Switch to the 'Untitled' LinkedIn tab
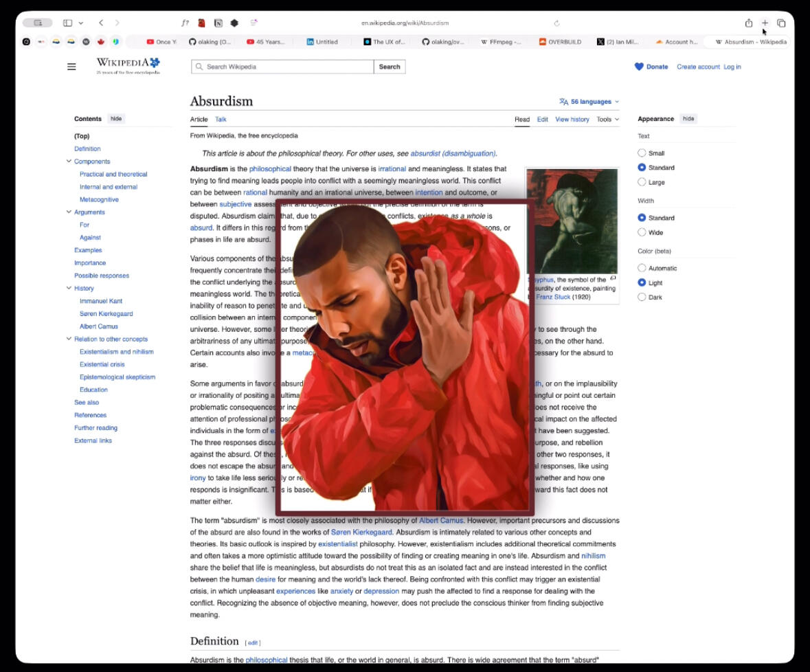Screen dimensions: 810x672 coord(322,42)
